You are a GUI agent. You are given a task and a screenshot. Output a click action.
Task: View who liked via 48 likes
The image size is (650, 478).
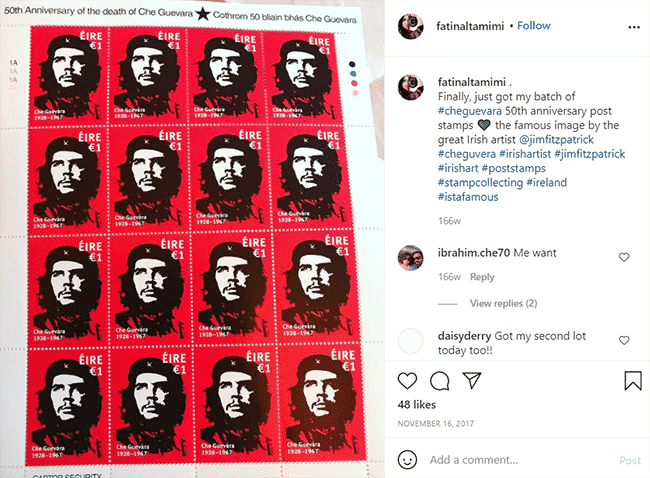417,405
